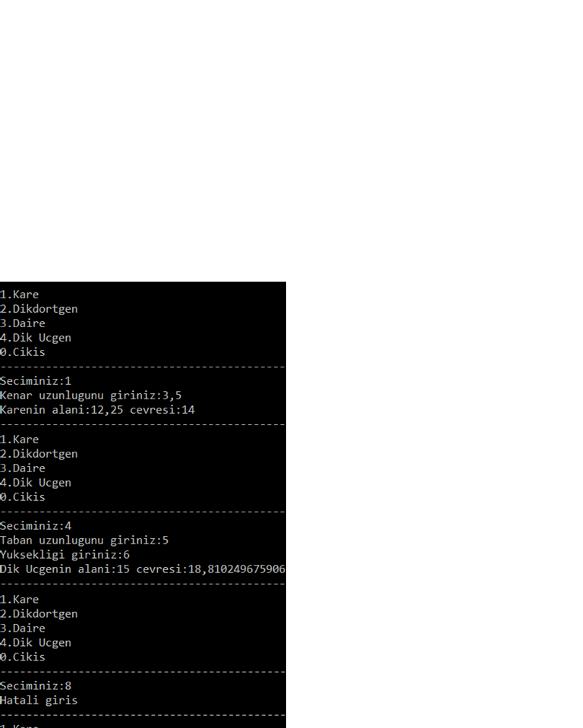
Task: Click 3.Daire option preceding Seciminiz:8
Action: 23,629
